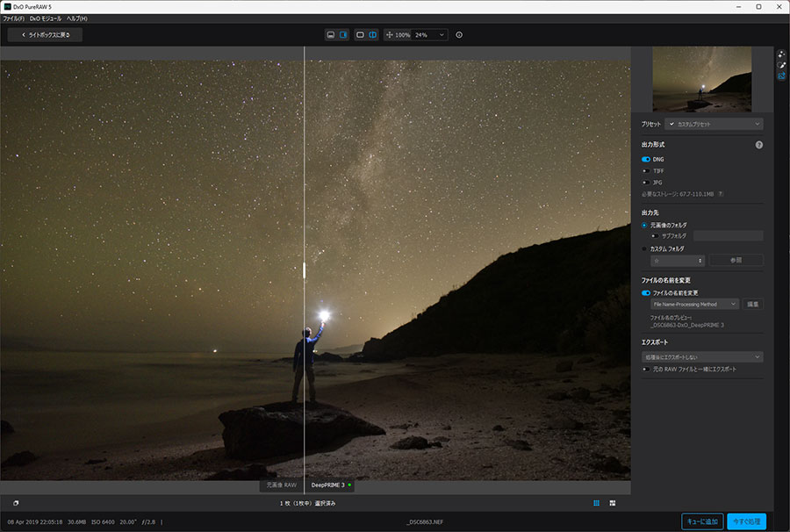Click the 編集 edit button
790x532 pixels.
tap(753, 305)
